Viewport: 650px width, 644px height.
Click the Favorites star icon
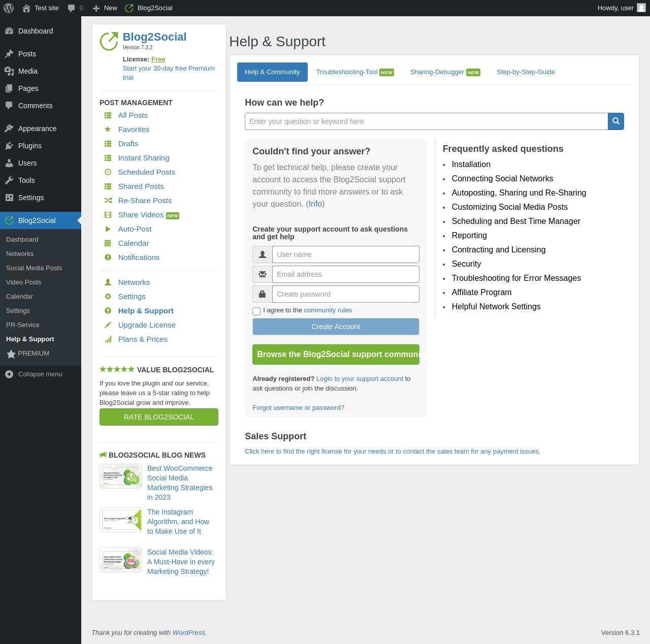(108, 130)
